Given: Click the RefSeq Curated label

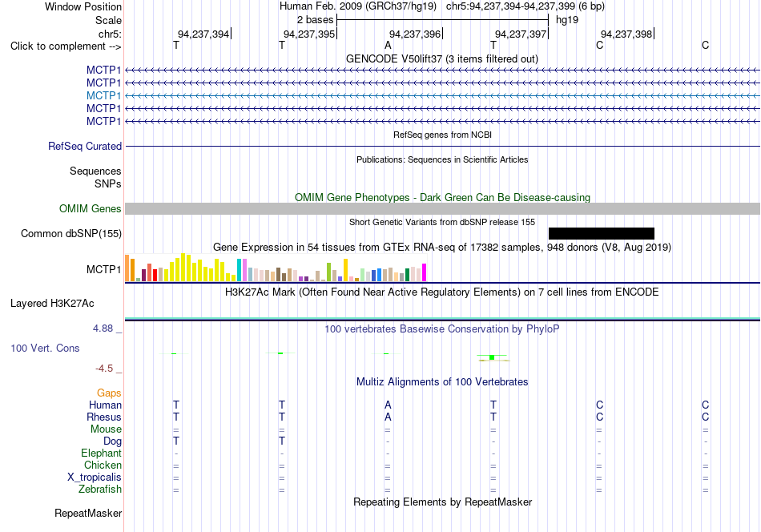Looking at the screenshot, I should 85,146.
